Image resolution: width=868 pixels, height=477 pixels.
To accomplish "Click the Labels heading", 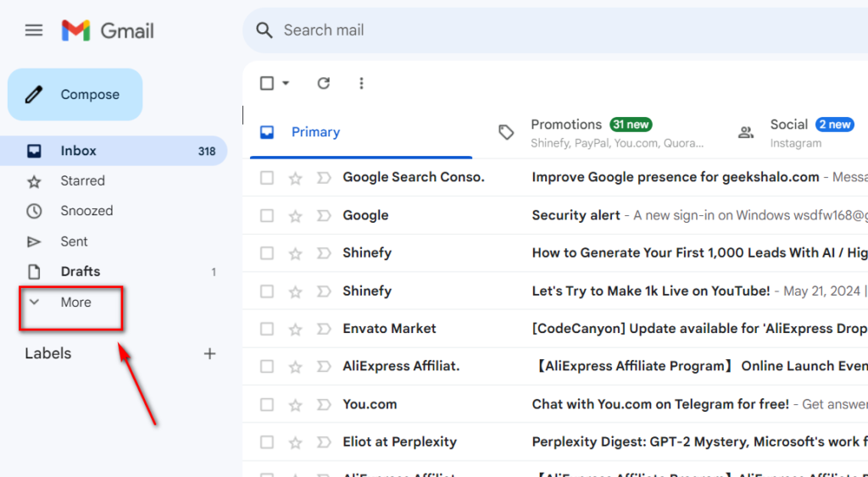I will 48,353.
